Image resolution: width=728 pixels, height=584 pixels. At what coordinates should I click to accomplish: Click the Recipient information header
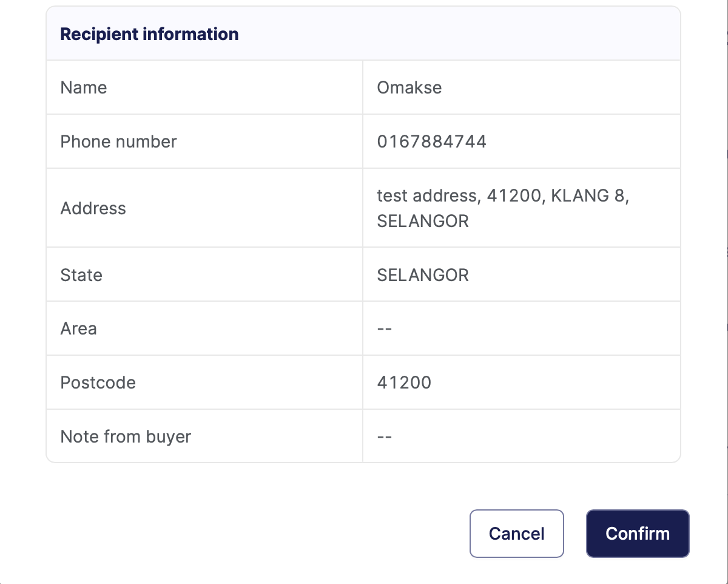[149, 34]
